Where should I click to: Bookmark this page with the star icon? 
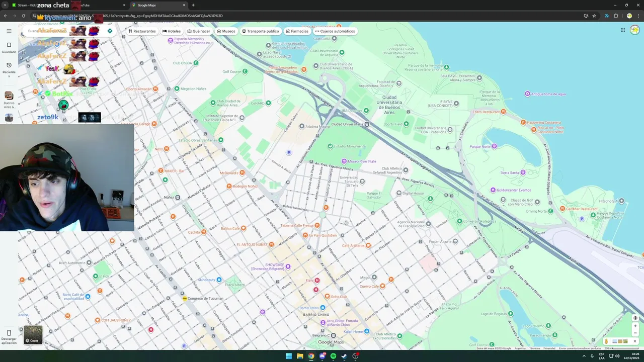(594, 16)
